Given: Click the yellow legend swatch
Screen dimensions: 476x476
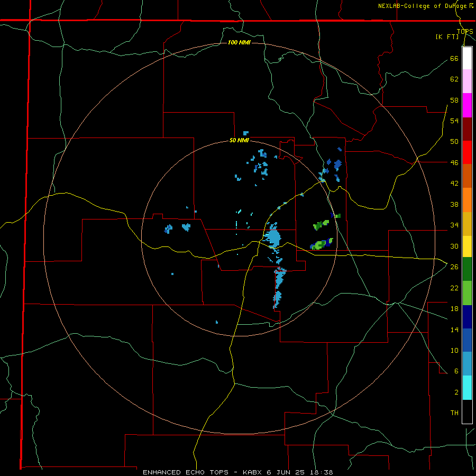Looking at the screenshot, I should coord(467,246).
